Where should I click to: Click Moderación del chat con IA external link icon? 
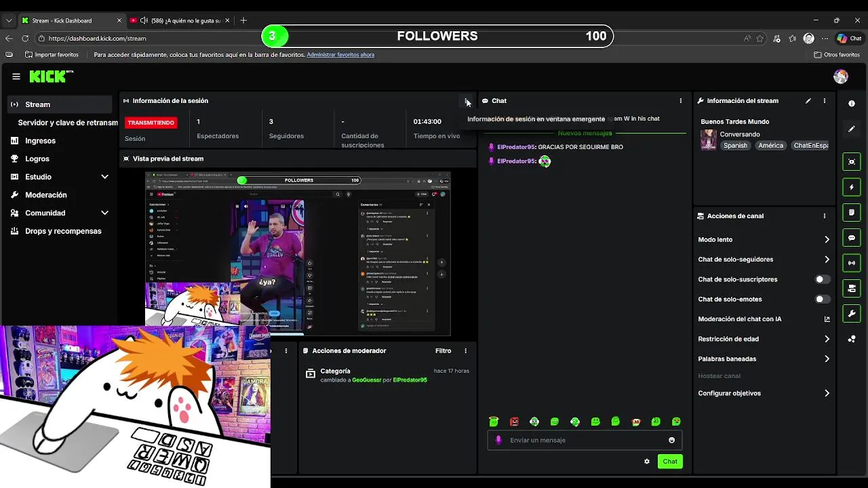point(827,319)
